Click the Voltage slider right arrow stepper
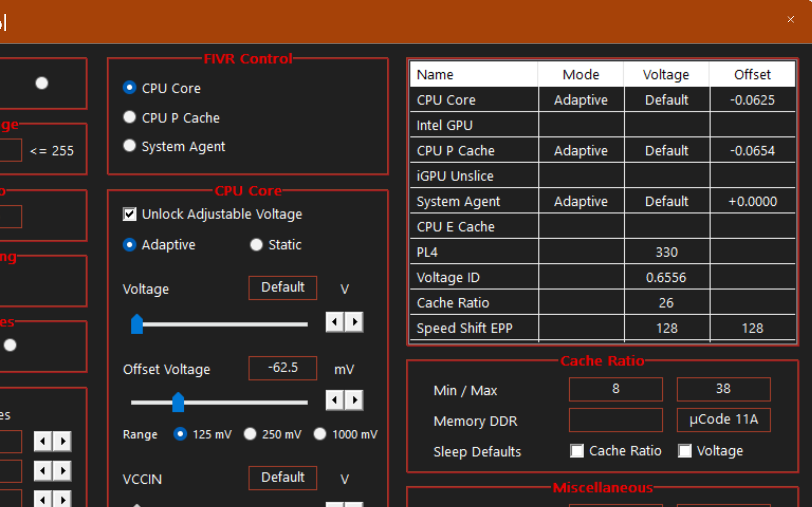Image resolution: width=812 pixels, height=507 pixels. pos(354,322)
